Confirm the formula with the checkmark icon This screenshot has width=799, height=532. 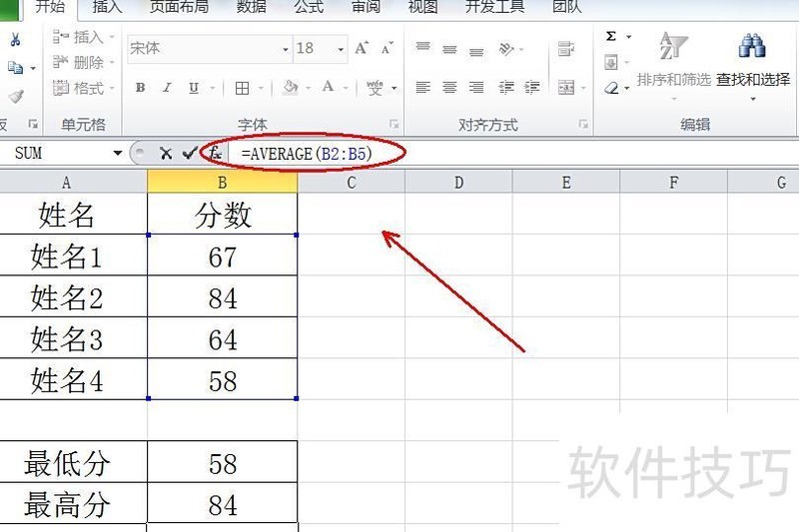point(190,153)
